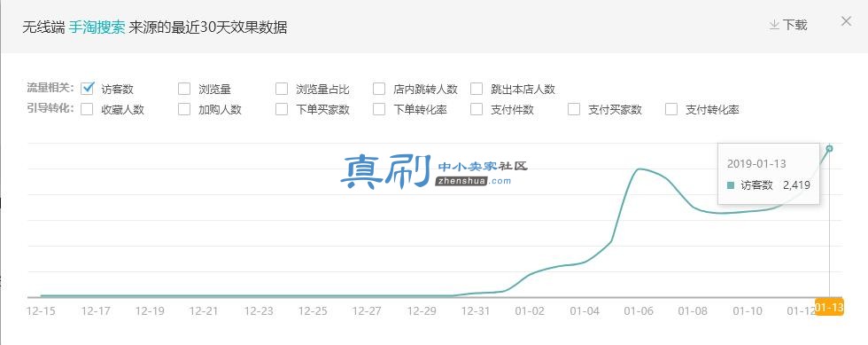Viewport: 868px width, 345px height.
Task: Tick the 下单转化率 checkbox
Action: 379,109
